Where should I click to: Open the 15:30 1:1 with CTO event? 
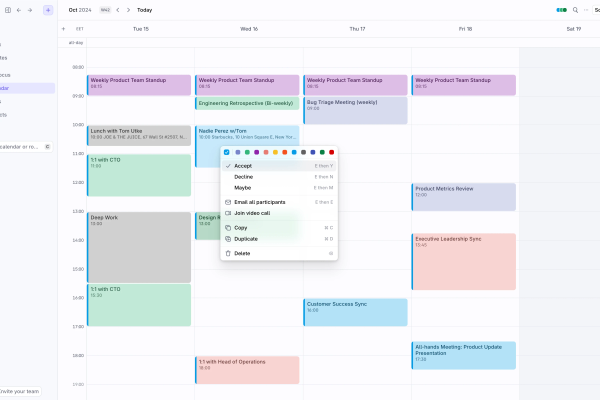click(x=139, y=305)
